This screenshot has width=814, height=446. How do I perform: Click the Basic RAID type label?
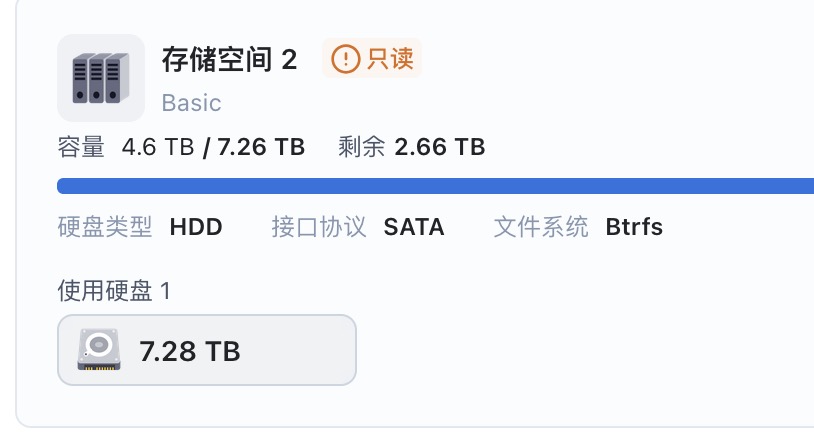coord(191,103)
